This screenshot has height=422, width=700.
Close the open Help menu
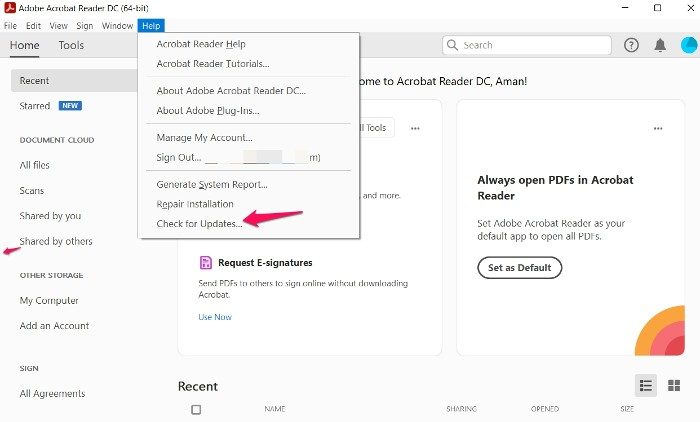151,26
